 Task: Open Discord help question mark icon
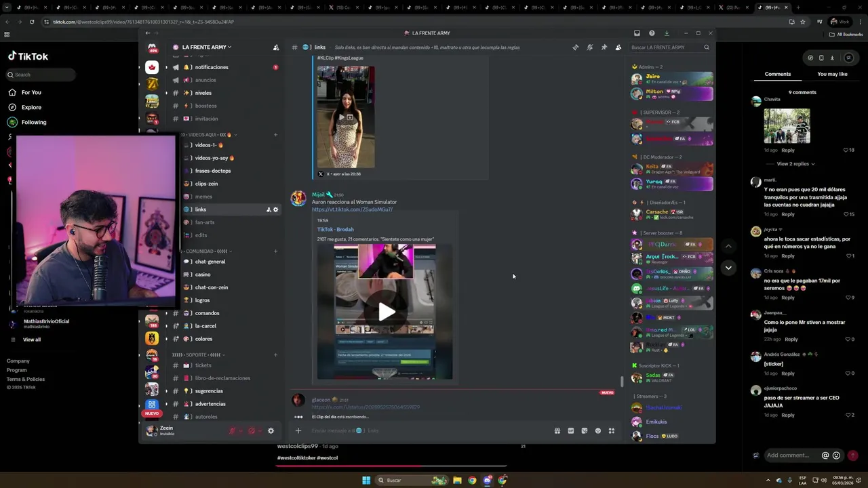click(652, 33)
